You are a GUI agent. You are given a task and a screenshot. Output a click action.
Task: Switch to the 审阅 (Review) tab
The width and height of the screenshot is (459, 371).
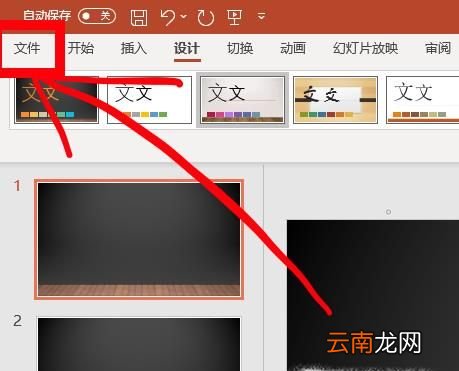pos(438,48)
